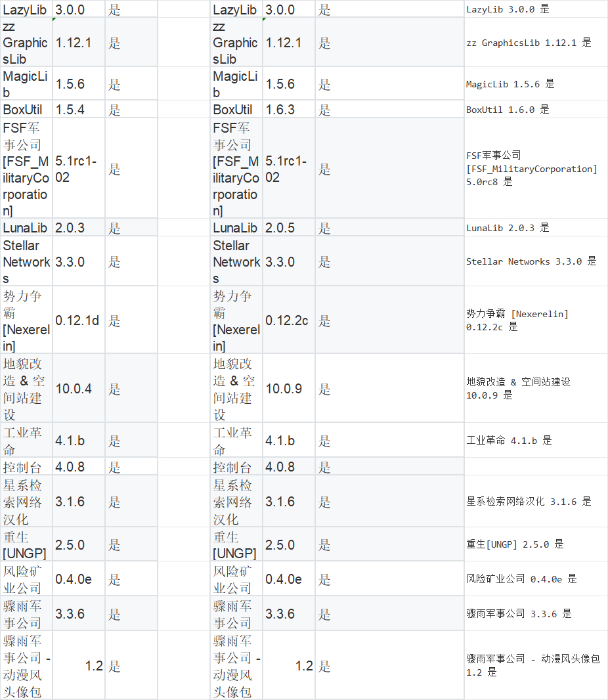Select the text line "LunaLib 2.0.3 是"
The image size is (608, 700).
coord(508,228)
